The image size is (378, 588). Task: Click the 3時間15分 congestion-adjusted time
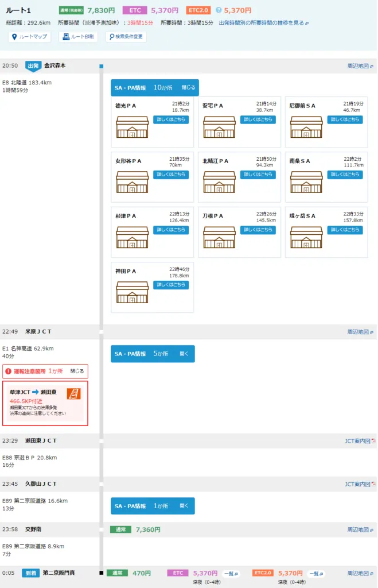tap(140, 23)
